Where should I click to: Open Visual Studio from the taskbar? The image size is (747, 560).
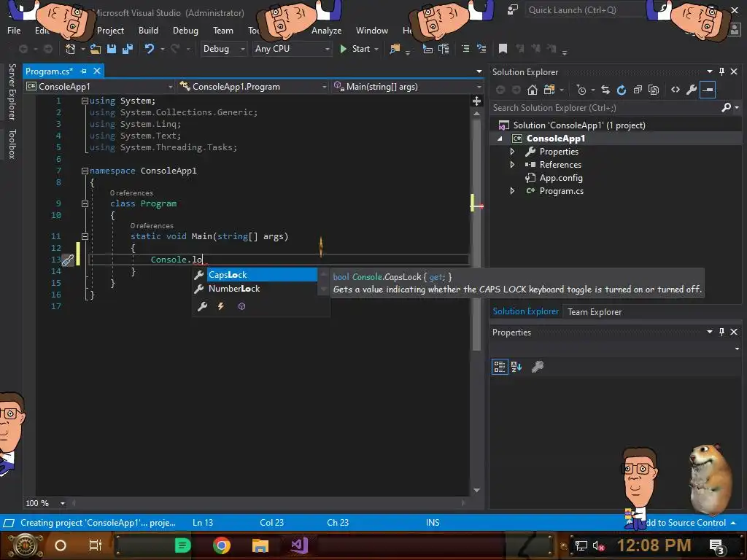tap(300, 545)
